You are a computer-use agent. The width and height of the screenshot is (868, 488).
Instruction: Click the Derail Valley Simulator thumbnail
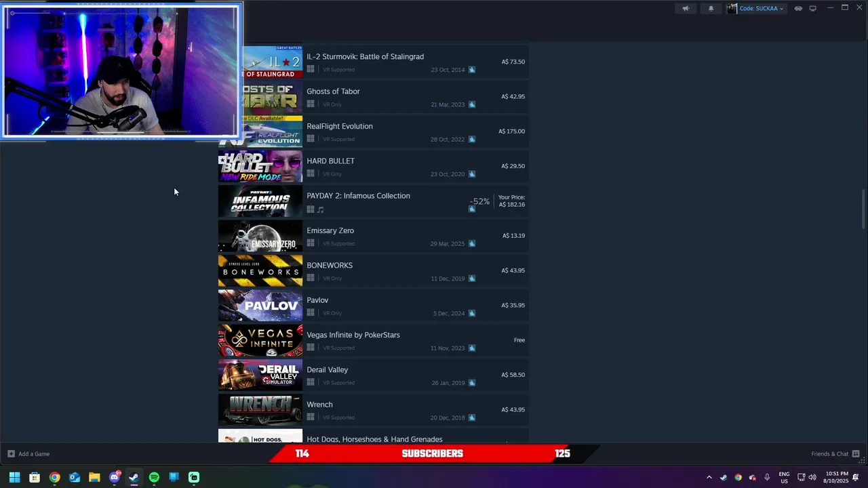point(260,375)
